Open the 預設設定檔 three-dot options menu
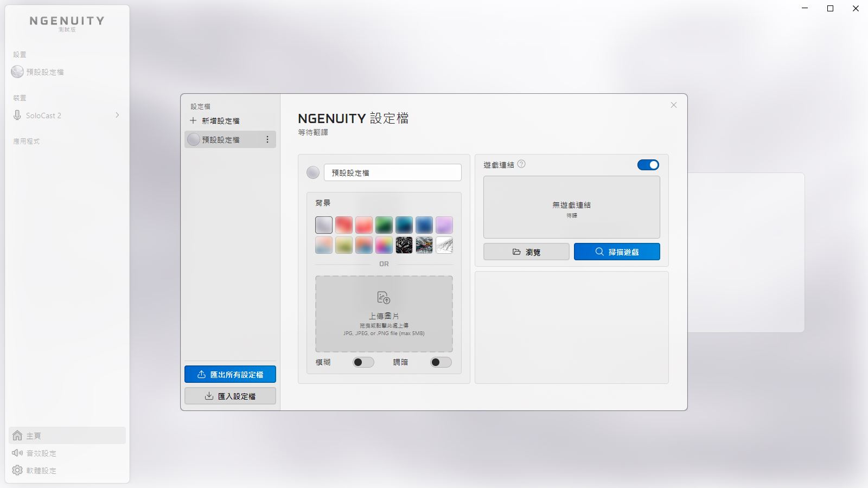 tap(267, 140)
